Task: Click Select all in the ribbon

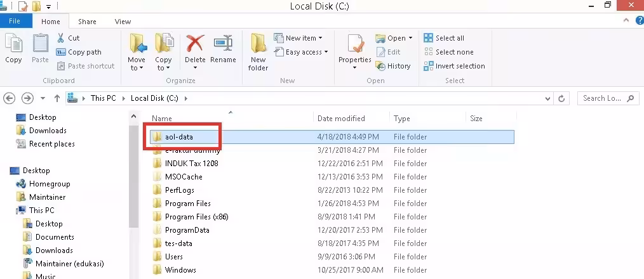Action: point(444,38)
